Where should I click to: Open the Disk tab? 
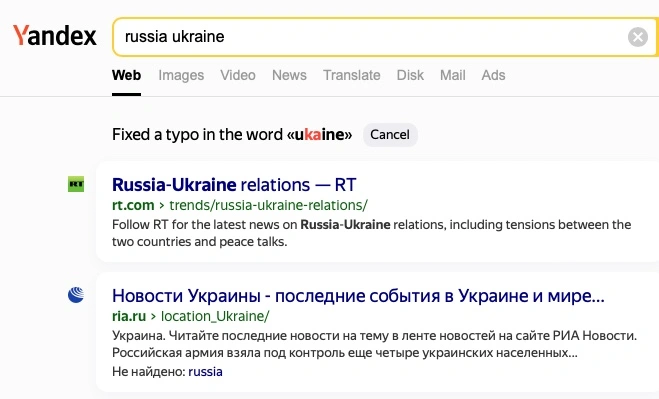tap(410, 75)
